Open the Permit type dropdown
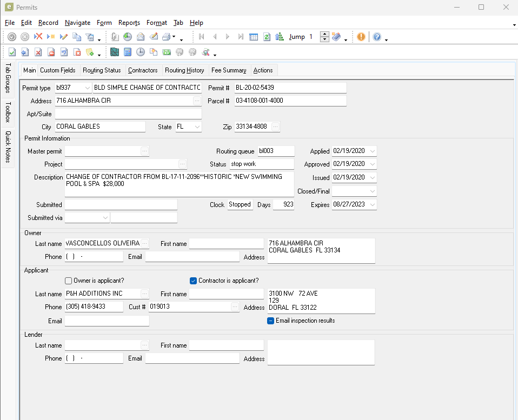This screenshot has width=518, height=420. tap(88, 88)
